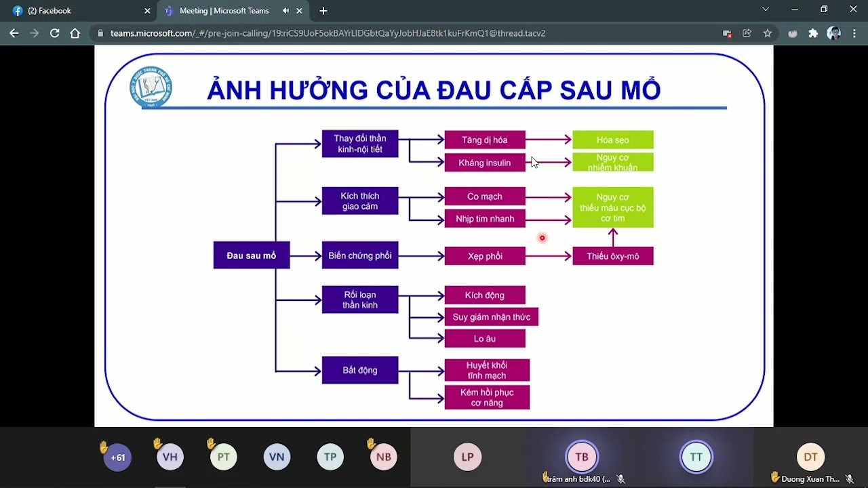
Task: Click the 'Thiếu ôxy-mô' box
Action: click(613, 256)
